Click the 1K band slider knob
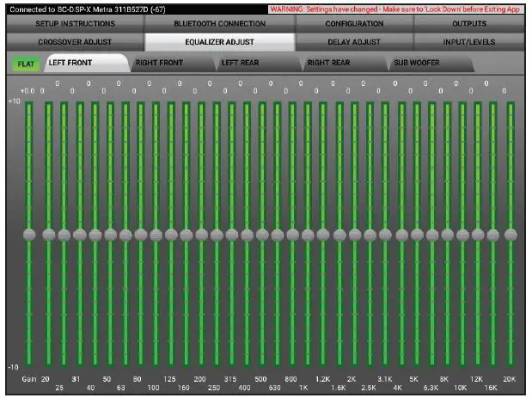This screenshot has height=398, width=532. tap(308, 234)
